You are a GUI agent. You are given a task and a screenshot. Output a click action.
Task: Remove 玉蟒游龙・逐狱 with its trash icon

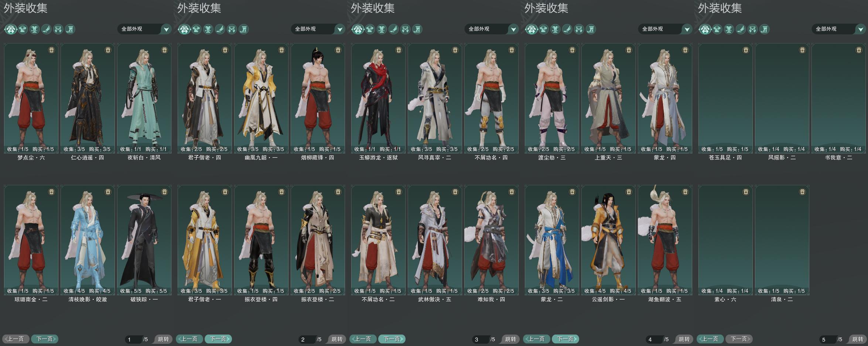[399, 50]
